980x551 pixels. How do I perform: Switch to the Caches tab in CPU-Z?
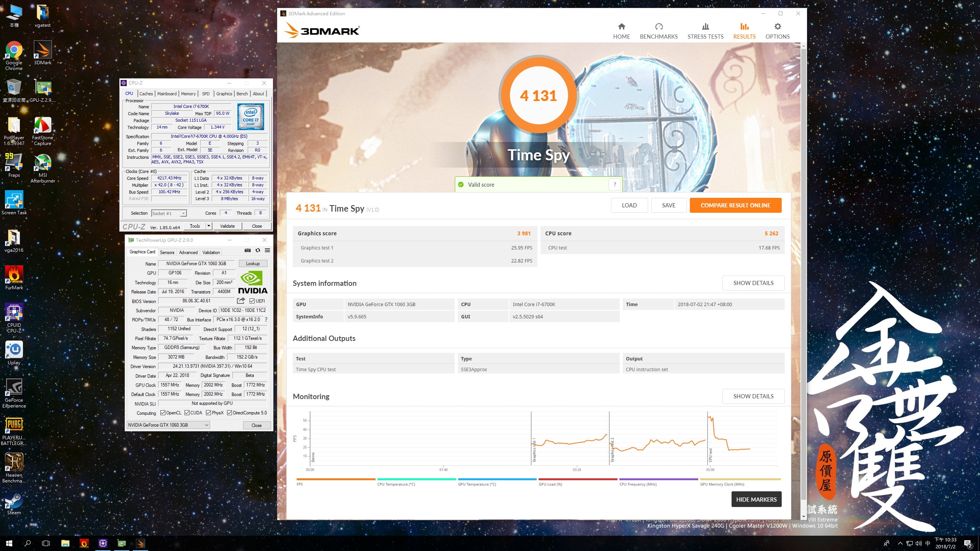(146, 94)
